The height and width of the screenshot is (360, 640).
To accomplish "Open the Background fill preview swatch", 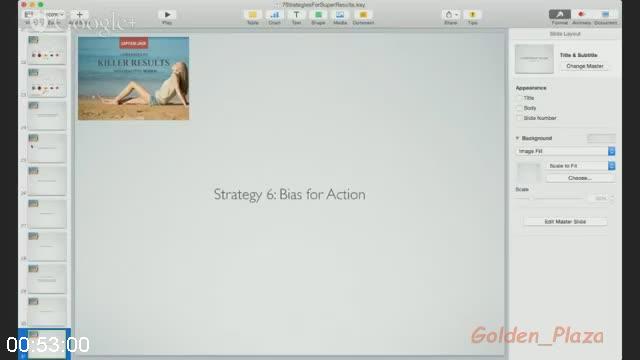I will [x=601, y=138].
